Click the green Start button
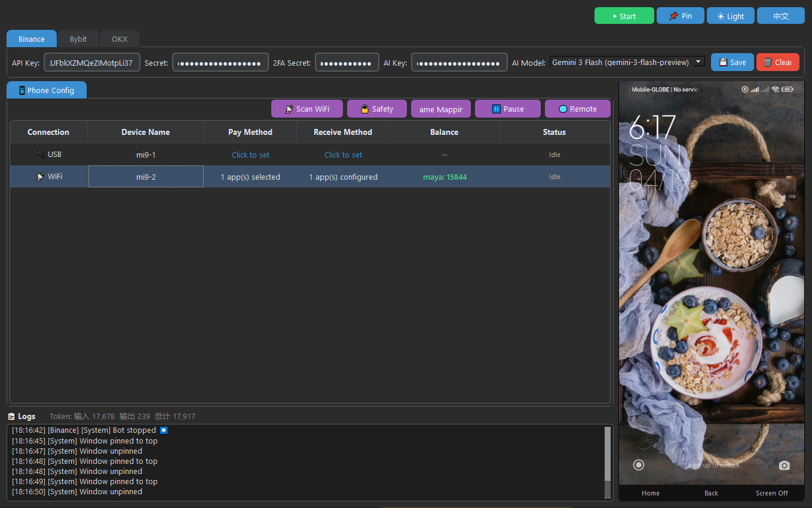The width and height of the screenshot is (812, 508). [624, 16]
